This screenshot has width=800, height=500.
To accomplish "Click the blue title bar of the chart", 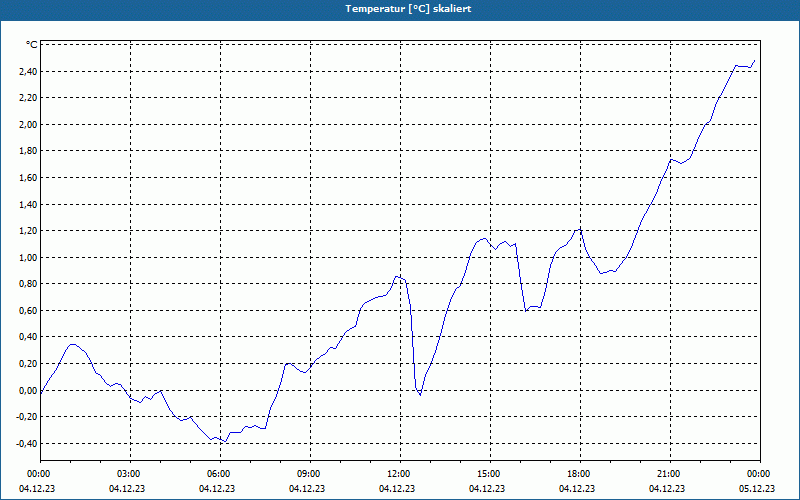I will (400, 10).
